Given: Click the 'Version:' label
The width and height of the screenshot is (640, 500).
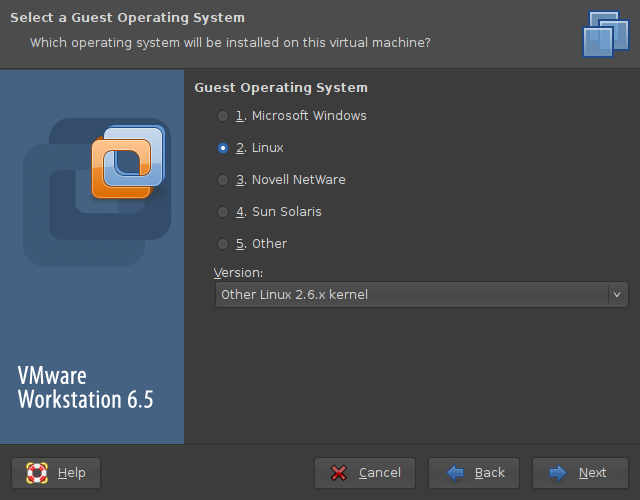Looking at the screenshot, I should tap(238, 273).
